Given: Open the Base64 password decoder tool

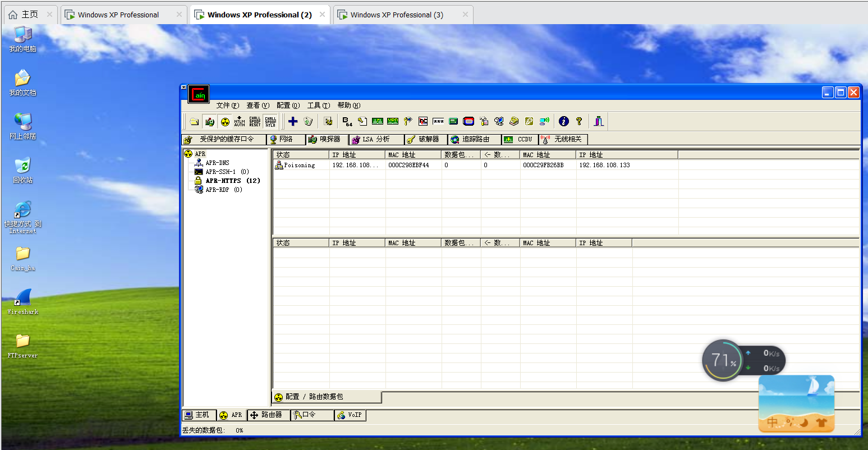Looking at the screenshot, I should [x=347, y=121].
